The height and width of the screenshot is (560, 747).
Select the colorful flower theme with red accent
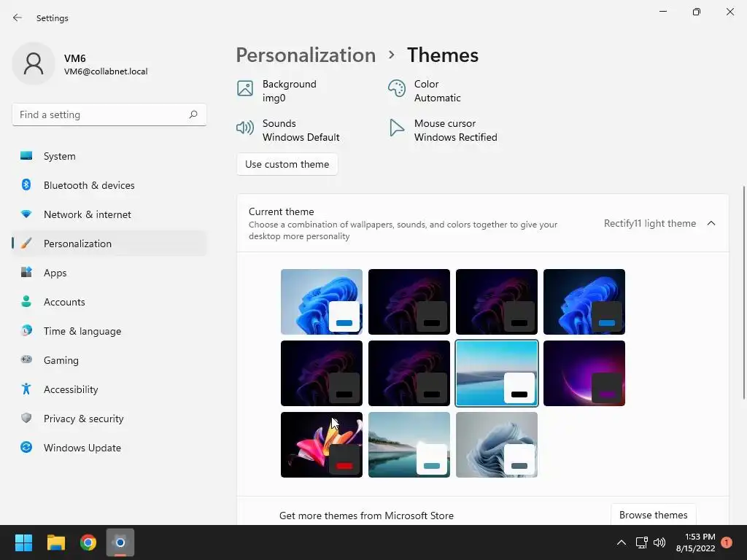tap(322, 444)
